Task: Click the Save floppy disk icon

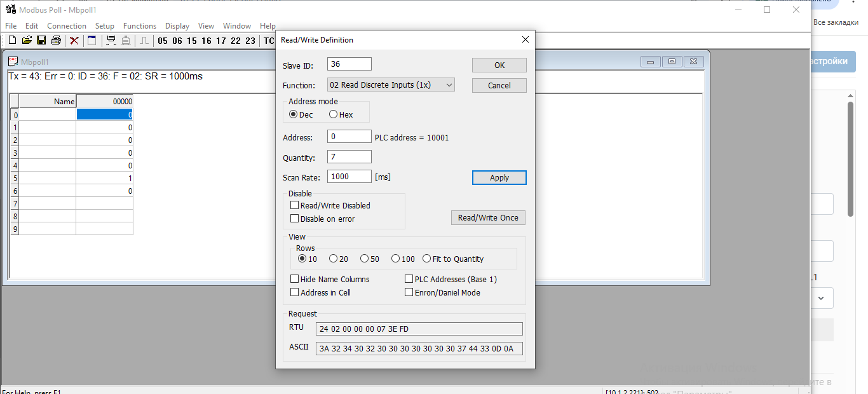Action: pyautogui.click(x=41, y=41)
